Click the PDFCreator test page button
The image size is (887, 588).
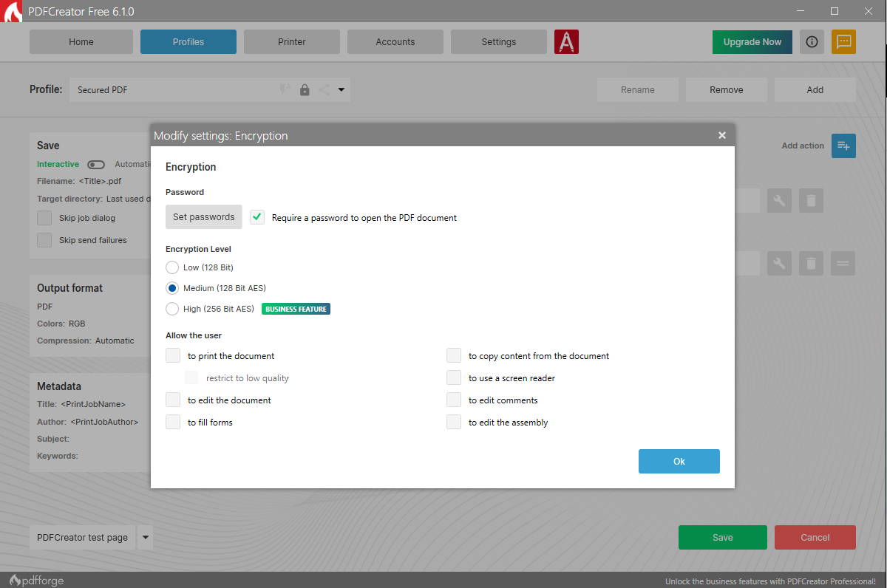[83, 538]
